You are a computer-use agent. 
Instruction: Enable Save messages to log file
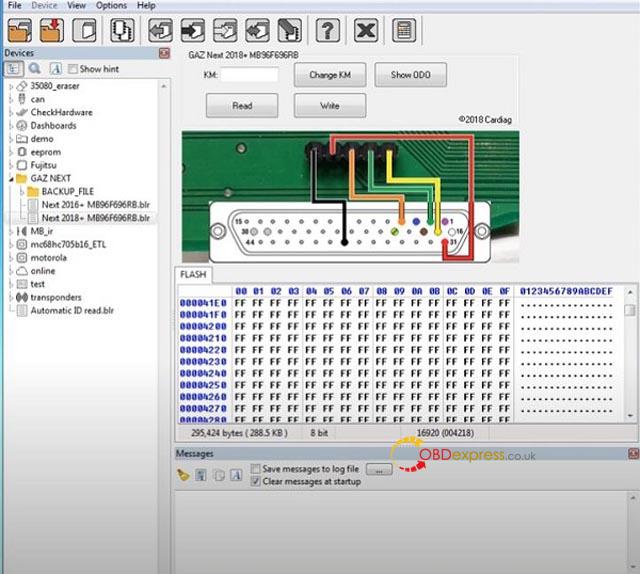256,469
